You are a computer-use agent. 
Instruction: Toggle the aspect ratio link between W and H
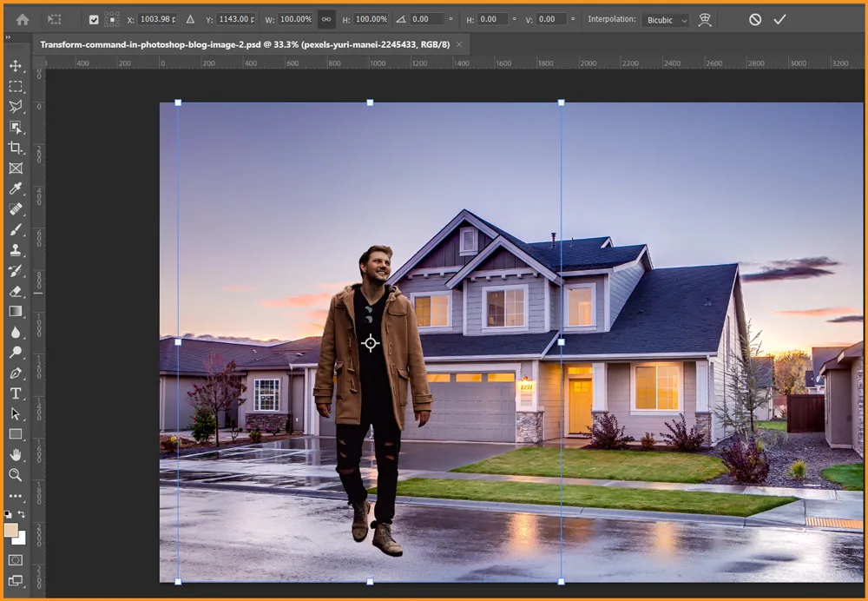point(326,19)
